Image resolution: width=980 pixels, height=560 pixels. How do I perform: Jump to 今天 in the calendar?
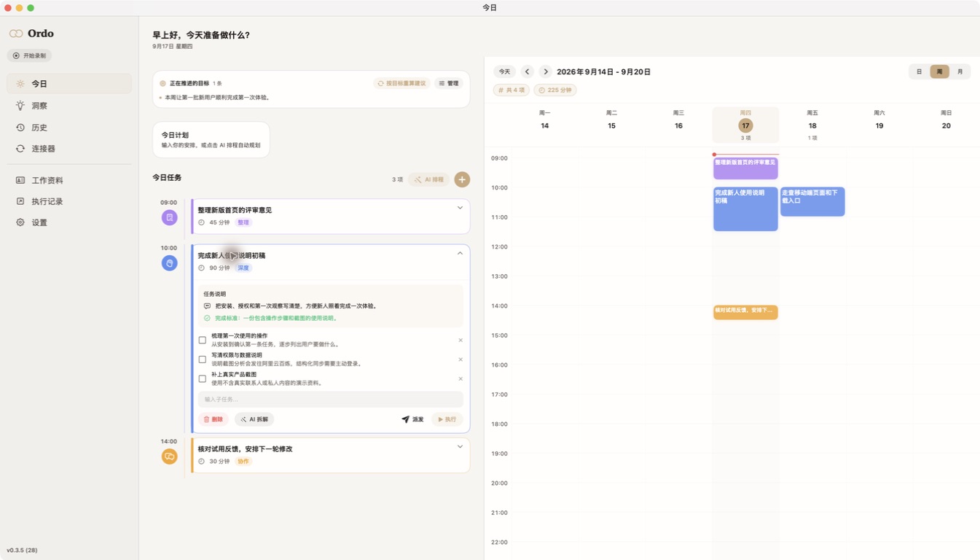(x=504, y=71)
